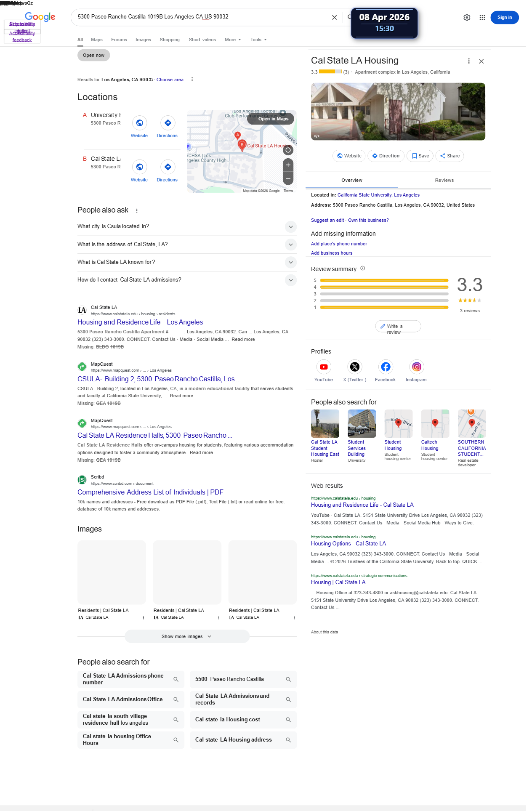Share Cal State LA Housing place

pyautogui.click(x=450, y=156)
